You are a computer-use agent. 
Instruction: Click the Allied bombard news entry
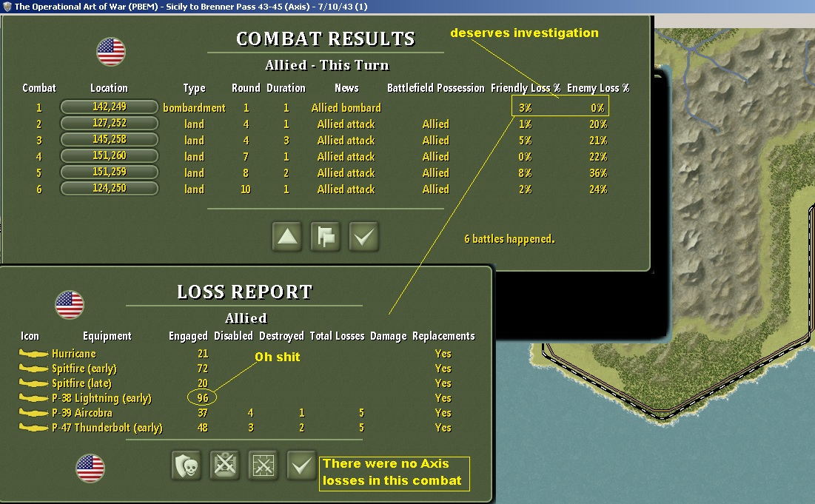(346, 108)
